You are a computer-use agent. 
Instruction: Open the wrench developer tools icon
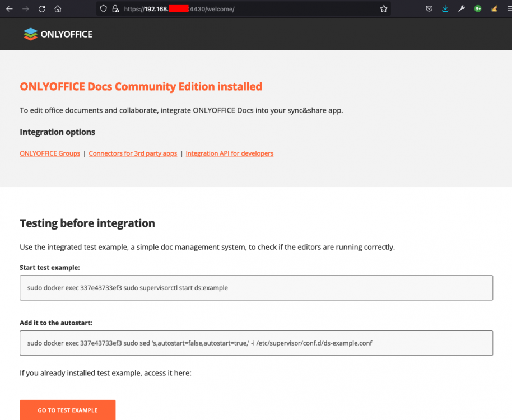[x=462, y=9]
